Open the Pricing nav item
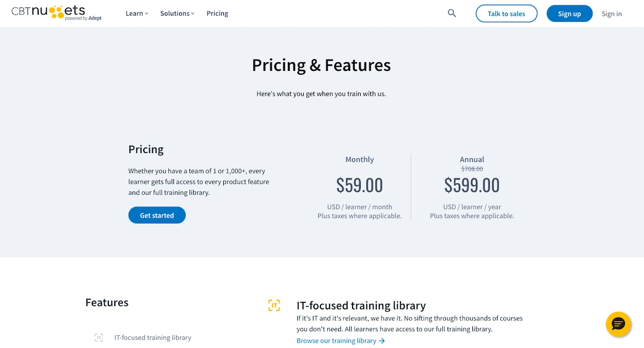This screenshot has width=644, height=348. (x=217, y=13)
